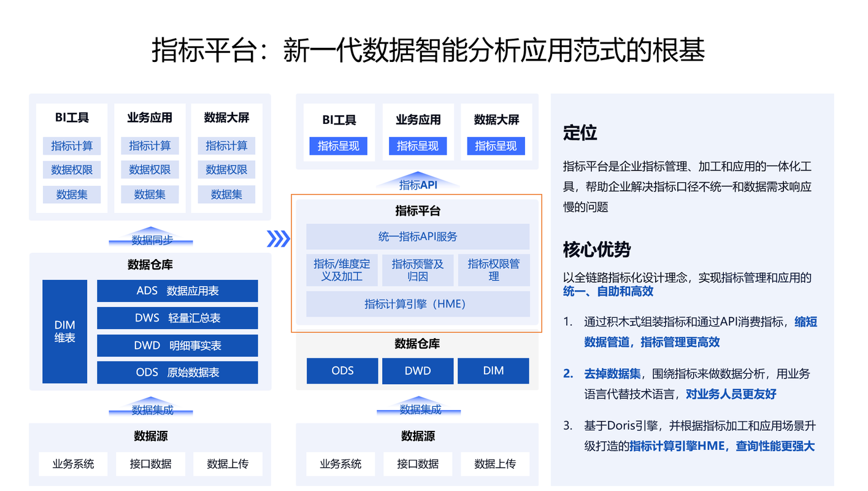Screen dimensions: 868x491
Task: Click the 指标呈现 box under BI工具
Action: click(x=339, y=146)
